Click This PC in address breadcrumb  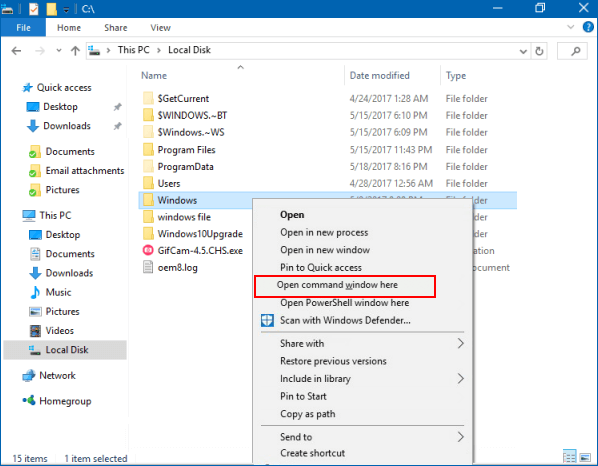click(x=133, y=50)
